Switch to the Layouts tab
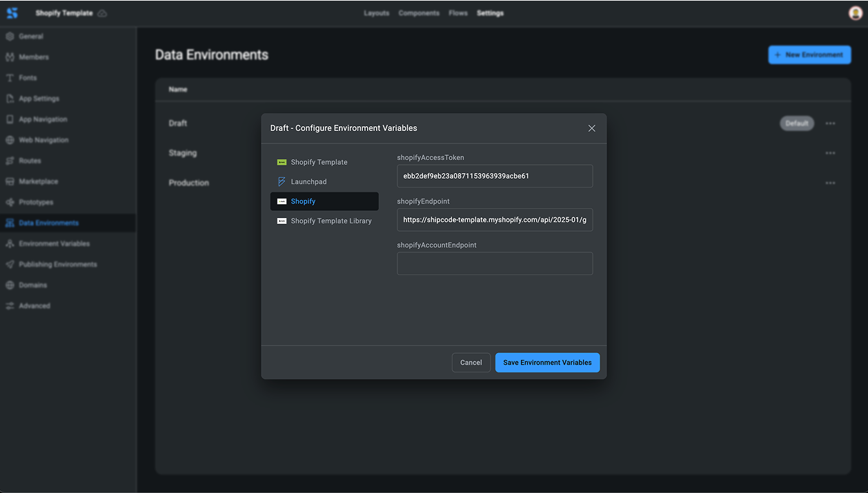Image resolution: width=868 pixels, height=493 pixels. coord(377,13)
